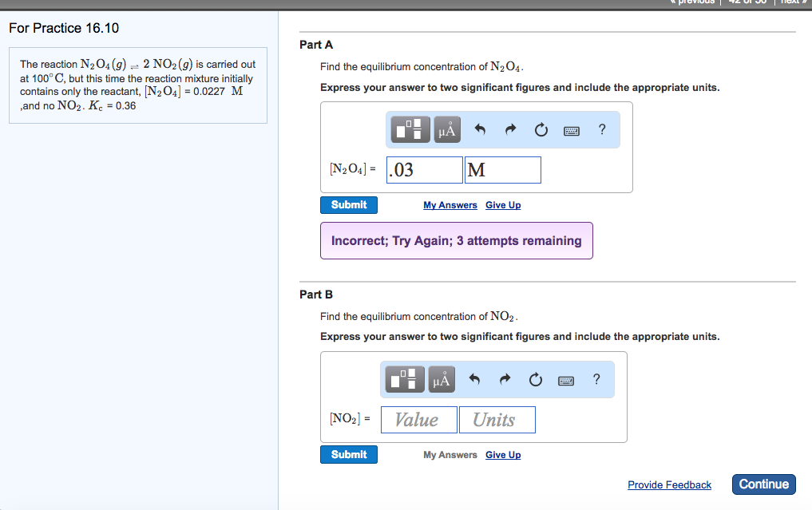Redo entry in Part B toolbar
The image size is (812, 510).
(x=505, y=380)
